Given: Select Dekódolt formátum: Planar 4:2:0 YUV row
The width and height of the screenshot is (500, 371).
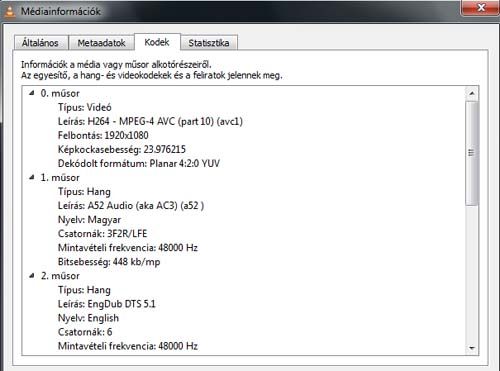Looking at the screenshot, I should point(139,163).
